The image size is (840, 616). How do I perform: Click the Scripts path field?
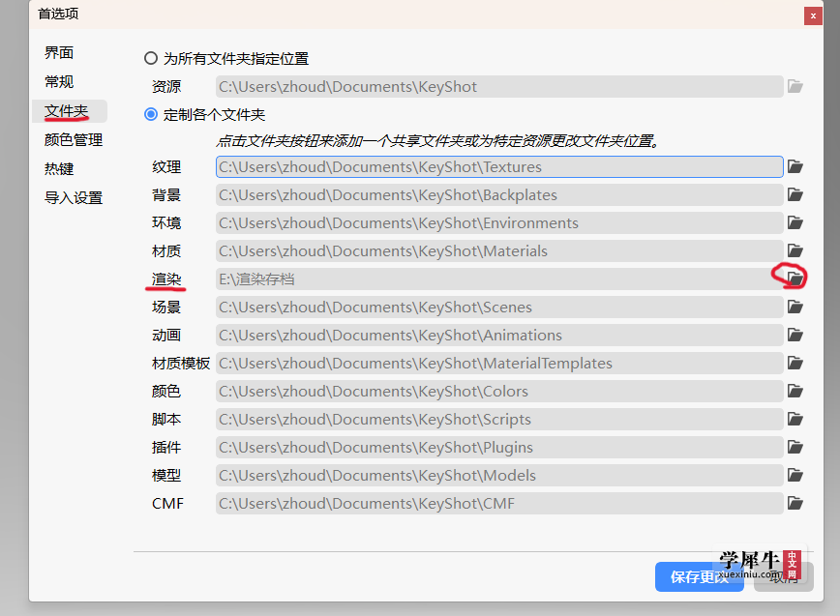(x=499, y=419)
